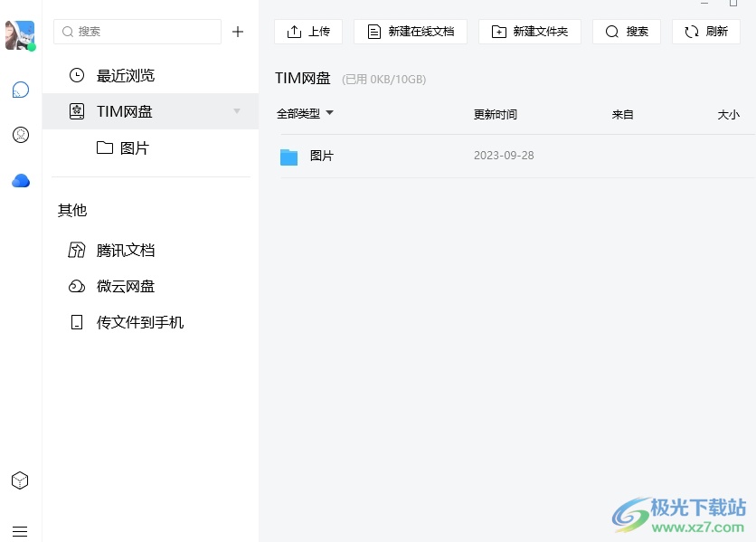756x542 pixels.
Task: Click the 搜索 toolbar button
Action: point(627,32)
